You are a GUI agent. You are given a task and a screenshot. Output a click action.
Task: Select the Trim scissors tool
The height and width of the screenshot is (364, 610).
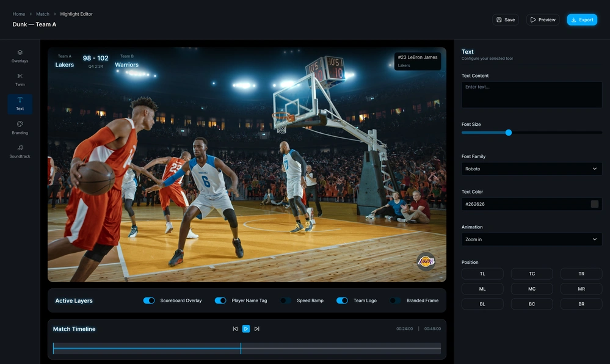20,76
